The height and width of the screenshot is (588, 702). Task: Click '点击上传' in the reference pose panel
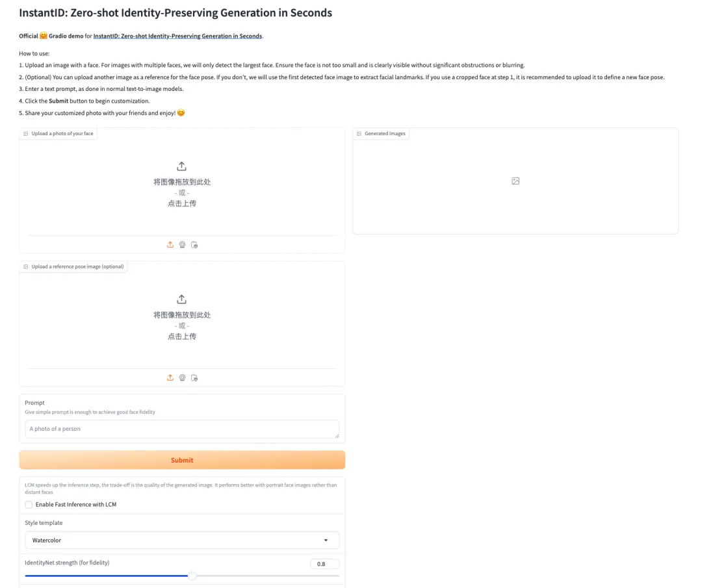pyautogui.click(x=182, y=337)
